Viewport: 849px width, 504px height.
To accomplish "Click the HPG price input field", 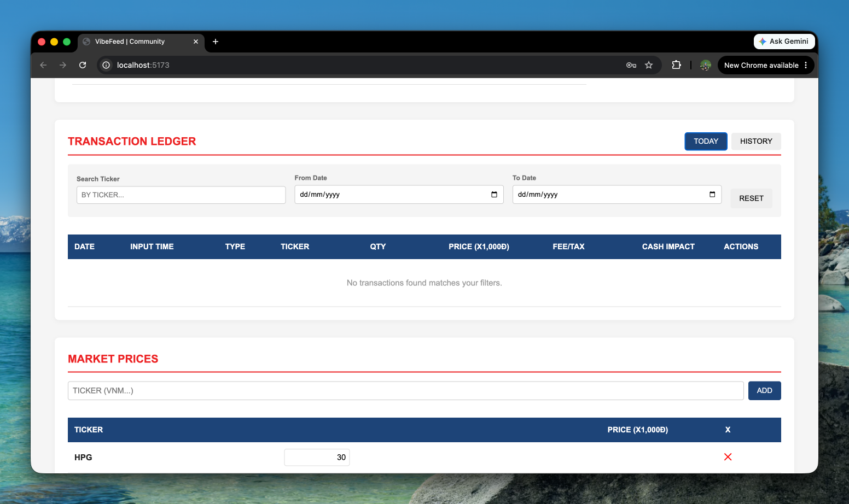I will coord(317,458).
